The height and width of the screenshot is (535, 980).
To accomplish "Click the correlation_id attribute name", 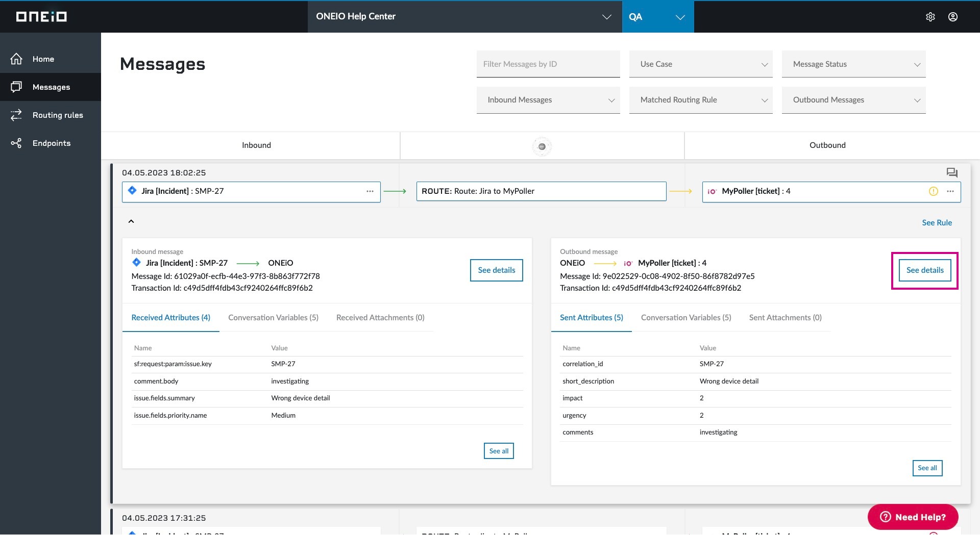I will (583, 364).
